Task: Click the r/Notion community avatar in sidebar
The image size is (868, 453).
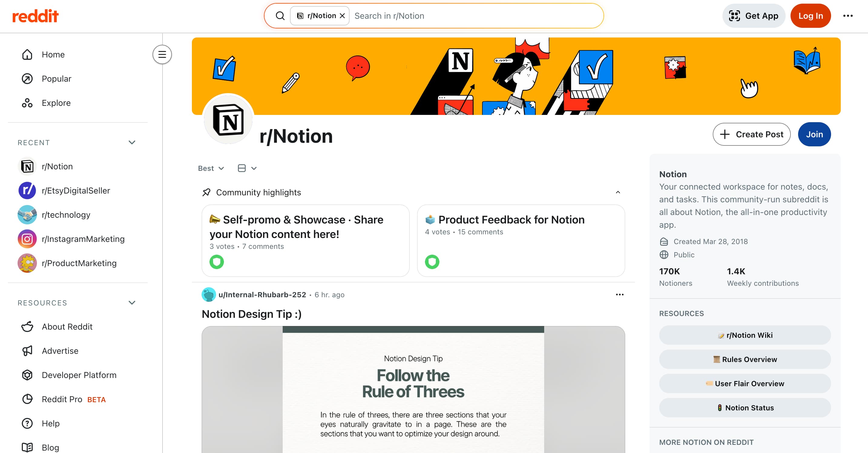Action: pyautogui.click(x=27, y=166)
